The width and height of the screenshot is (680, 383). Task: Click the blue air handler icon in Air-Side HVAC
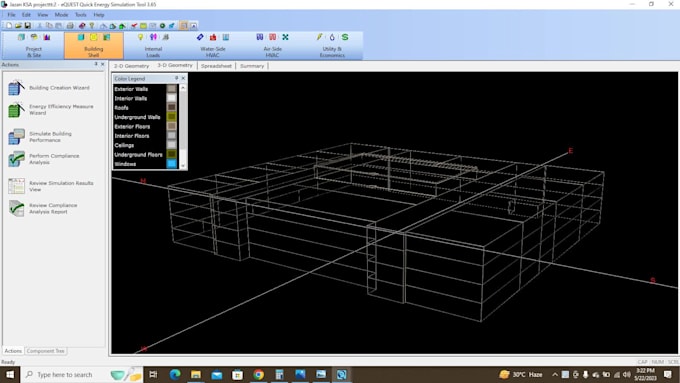point(259,37)
